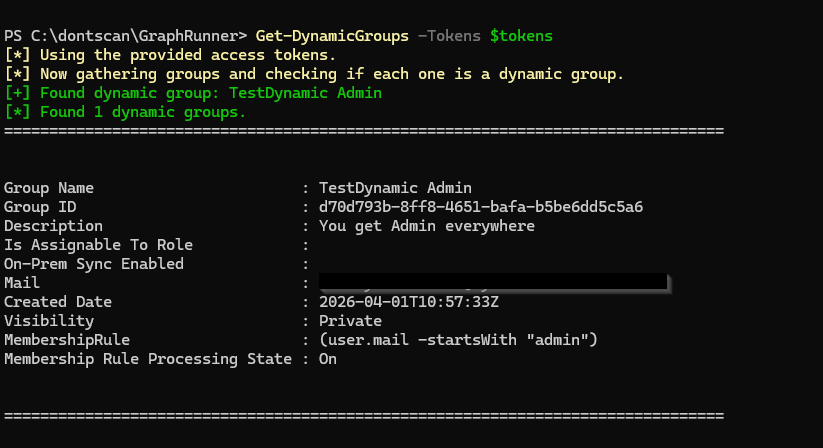Click the 'Is Assignable To Role' label
This screenshot has width=823, height=448.
click(98, 245)
